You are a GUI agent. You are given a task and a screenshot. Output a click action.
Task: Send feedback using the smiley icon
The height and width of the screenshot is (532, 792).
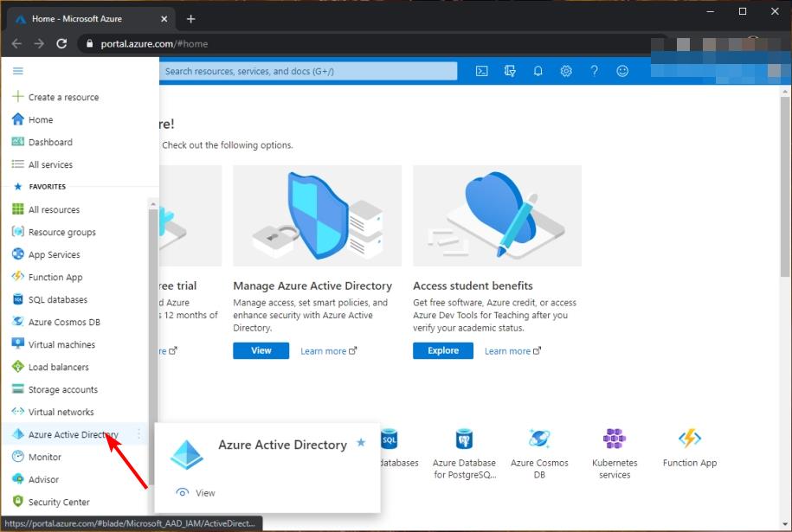pos(622,71)
